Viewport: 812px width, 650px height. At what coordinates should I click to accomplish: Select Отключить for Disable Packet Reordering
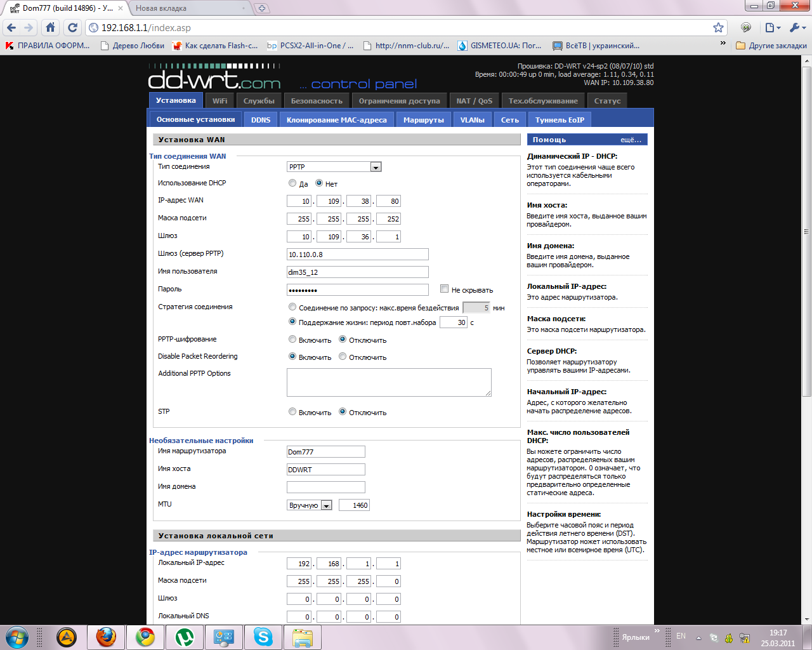click(x=343, y=356)
